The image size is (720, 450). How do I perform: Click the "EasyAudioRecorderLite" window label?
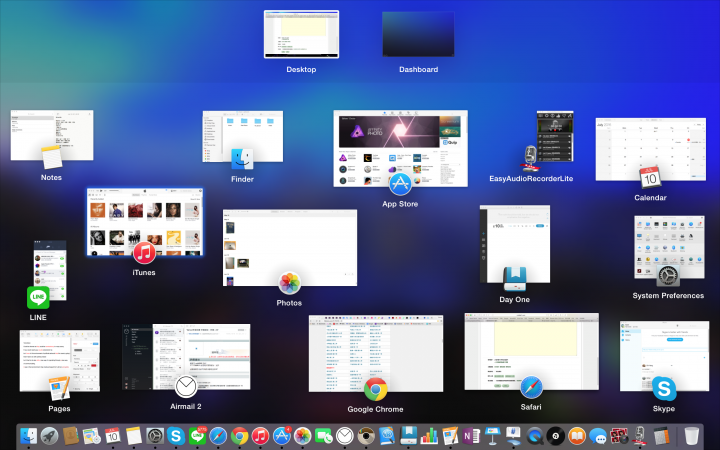tap(531, 179)
